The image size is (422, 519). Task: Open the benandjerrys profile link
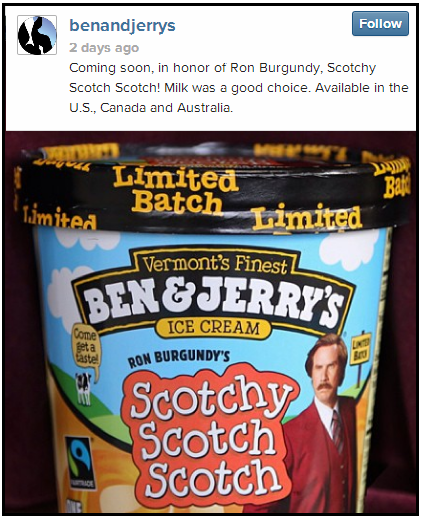(x=122, y=26)
